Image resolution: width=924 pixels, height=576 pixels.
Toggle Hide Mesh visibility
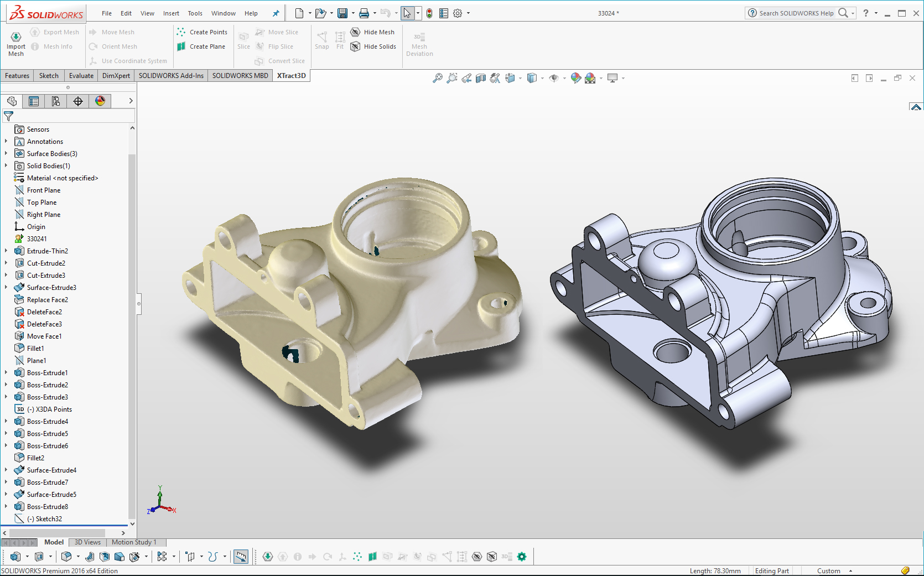[x=373, y=32]
